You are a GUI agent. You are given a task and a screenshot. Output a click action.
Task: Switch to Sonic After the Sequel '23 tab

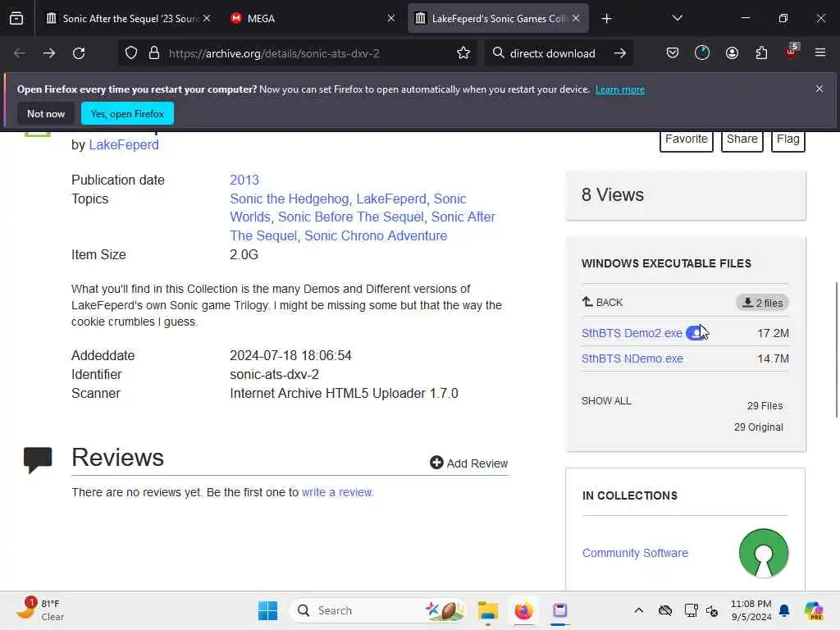129,18
